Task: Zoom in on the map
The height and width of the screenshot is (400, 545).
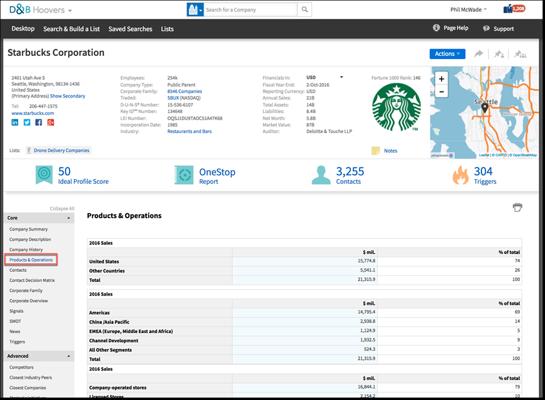Action: [441, 79]
